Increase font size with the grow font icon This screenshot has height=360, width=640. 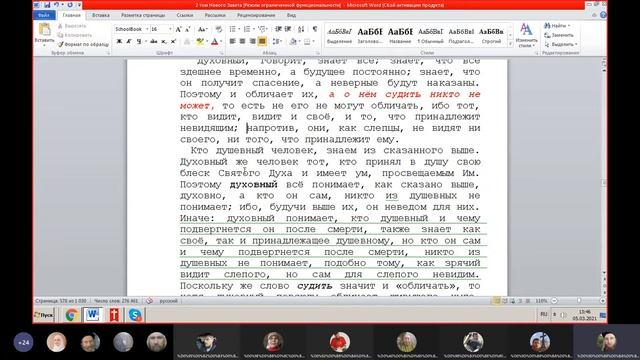coord(178,29)
